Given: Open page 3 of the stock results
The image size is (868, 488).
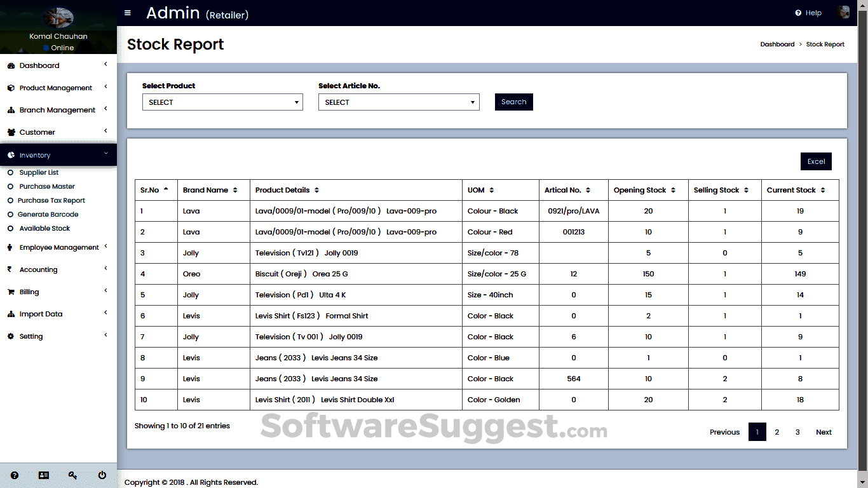Looking at the screenshot, I should point(797,431).
